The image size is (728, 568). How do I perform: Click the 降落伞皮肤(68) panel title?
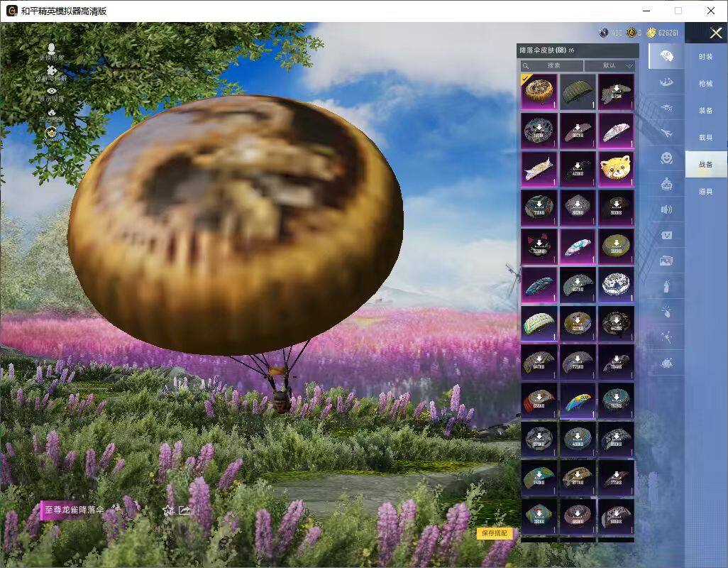(x=543, y=50)
